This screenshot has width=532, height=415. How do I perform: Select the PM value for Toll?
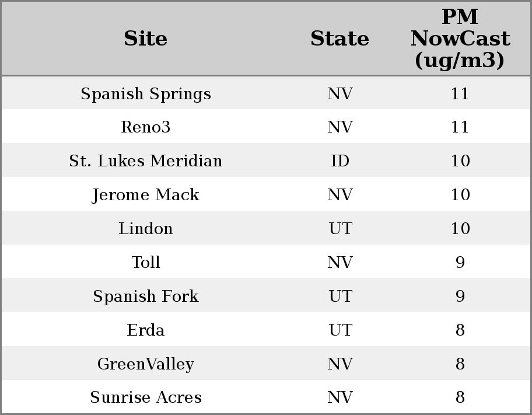[x=460, y=263]
